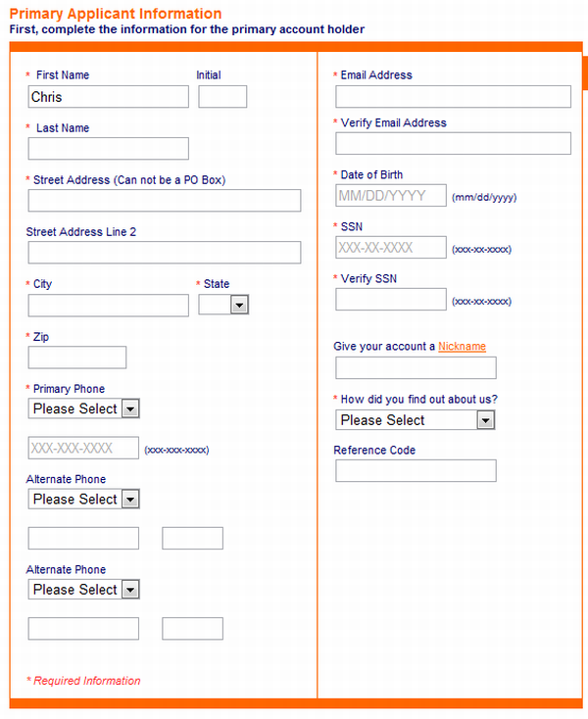
Task: Click the First Name field containing Chris
Action: (x=108, y=97)
